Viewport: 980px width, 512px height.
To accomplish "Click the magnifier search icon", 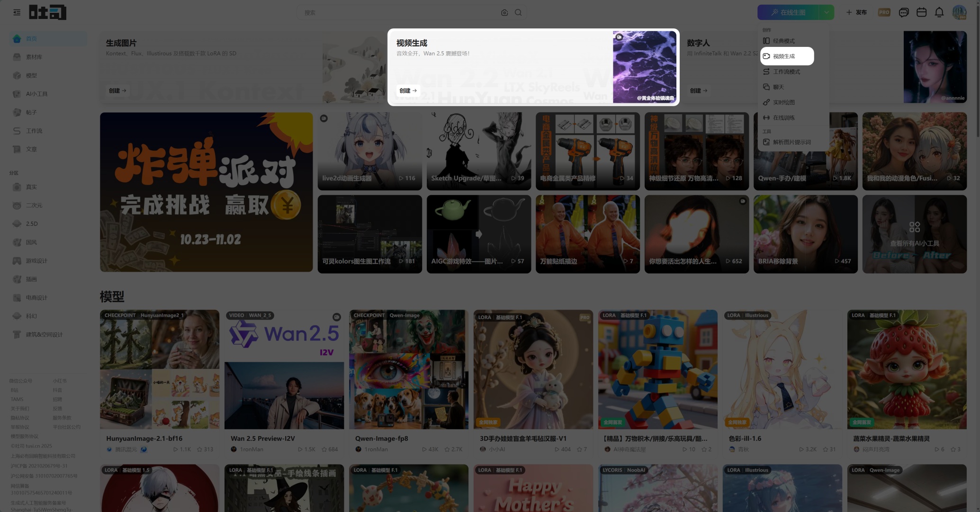I will pos(518,13).
